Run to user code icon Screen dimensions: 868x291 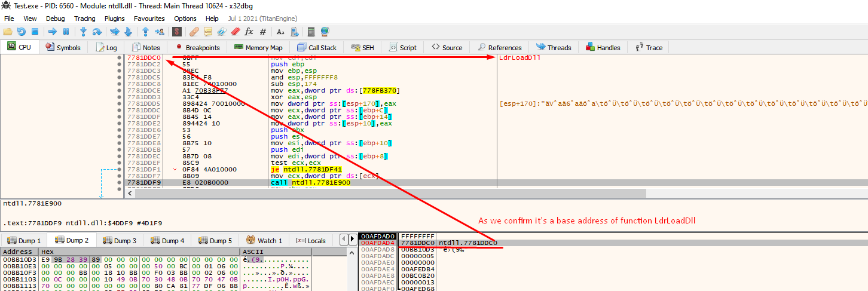click(x=160, y=31)
